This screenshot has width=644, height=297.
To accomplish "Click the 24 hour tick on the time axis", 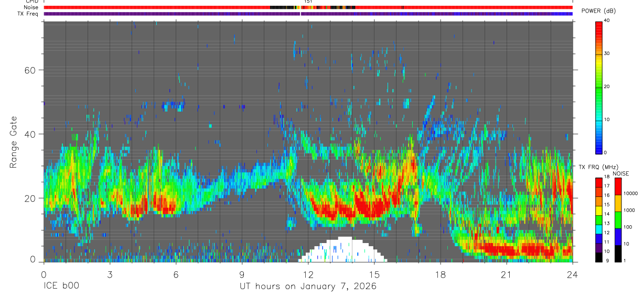I will (x=573, y=274).
